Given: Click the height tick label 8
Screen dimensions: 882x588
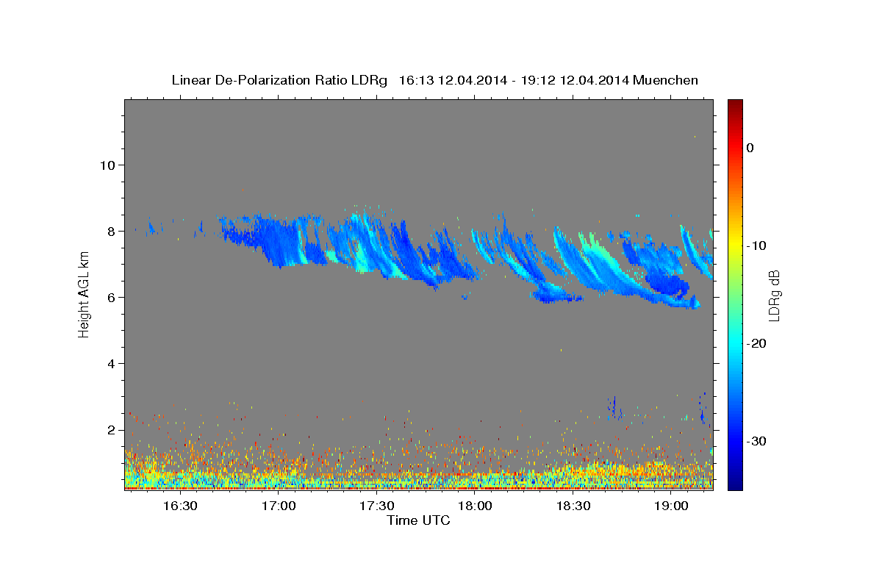Looking at the screenshot, I should tap(111, 231).
